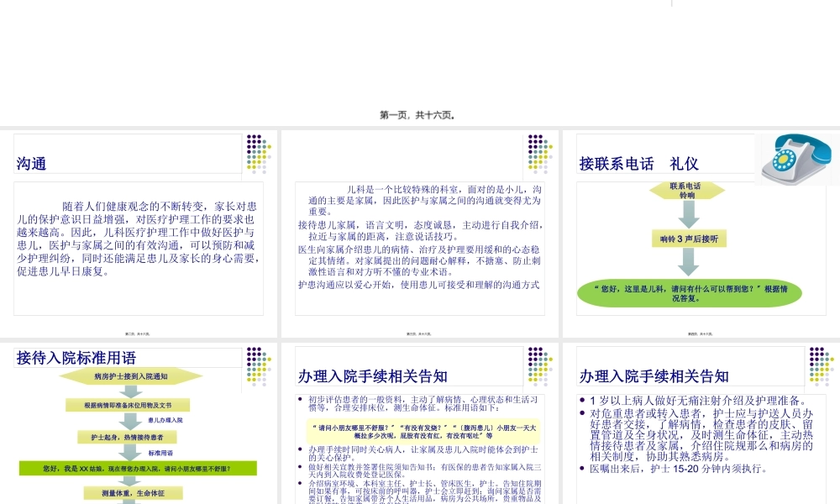The image size is (840, 504).
Task: Select the 沟通 slide title
Action: 33,162
